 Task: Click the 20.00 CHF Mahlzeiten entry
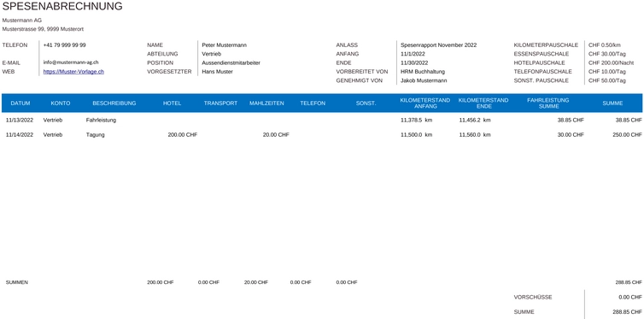(276, 135)
